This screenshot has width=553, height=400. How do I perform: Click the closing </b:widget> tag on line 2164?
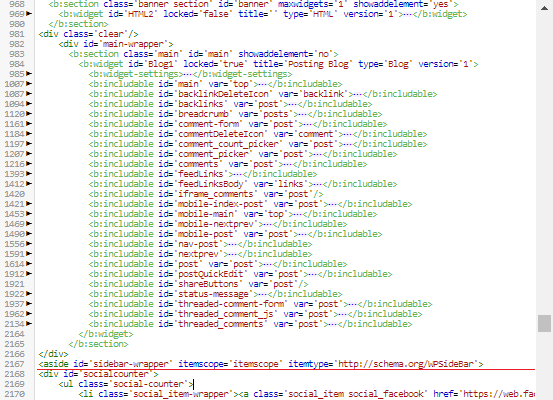tap(106, 334)
